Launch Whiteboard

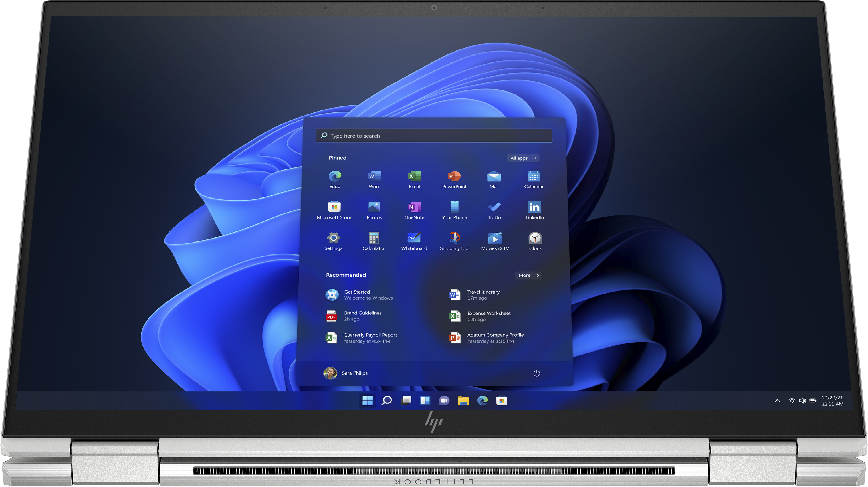point(414,241)
